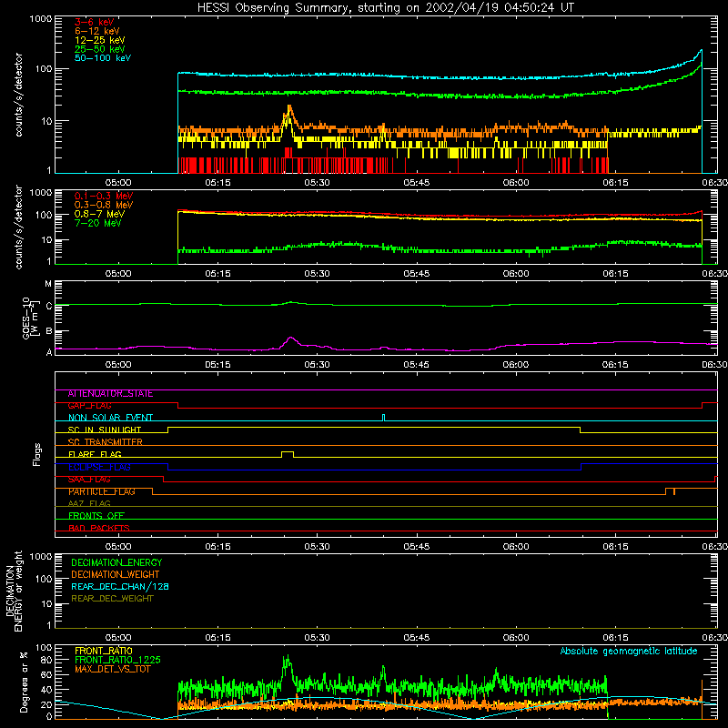
Task: Select the ATTENUATOR_STATE flag label
Action: tap(110, 394)
